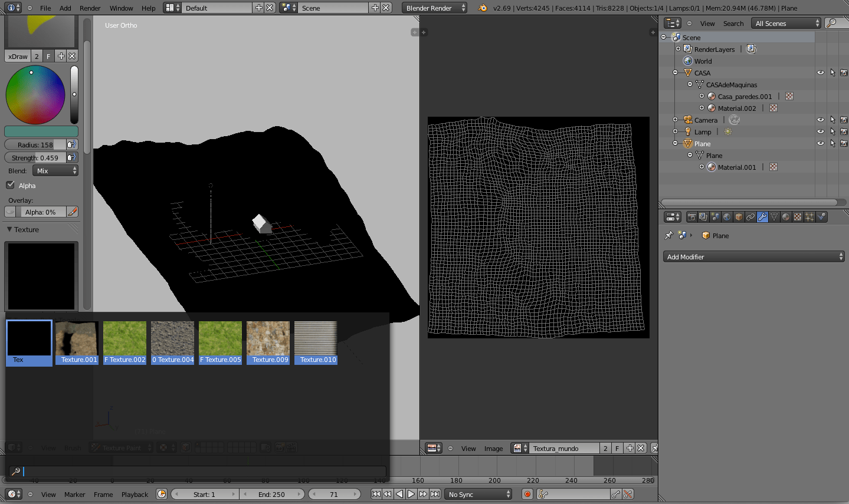Open Object Data properties (triangle mesh icon)

(775, 216)
